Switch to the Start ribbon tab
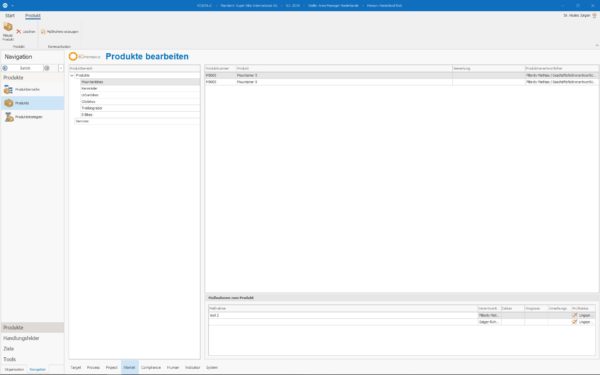Screen dimensions: 600x375 [10, 16]
